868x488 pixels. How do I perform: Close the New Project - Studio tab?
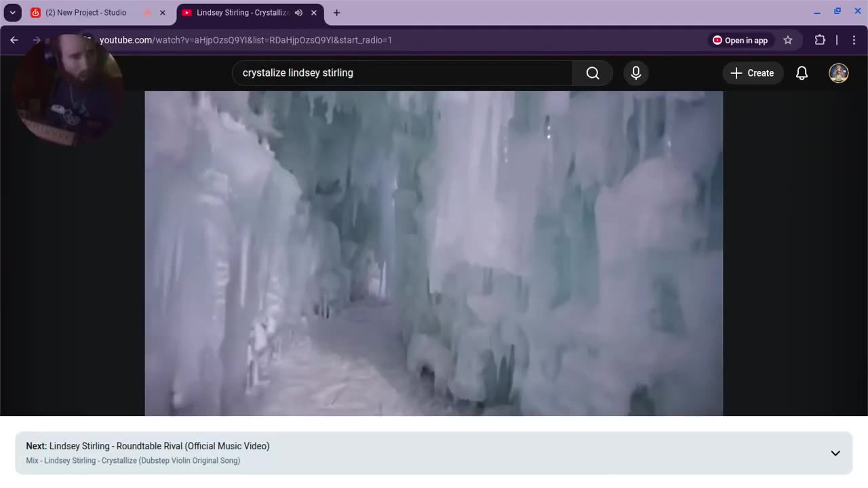coord(162,12)
